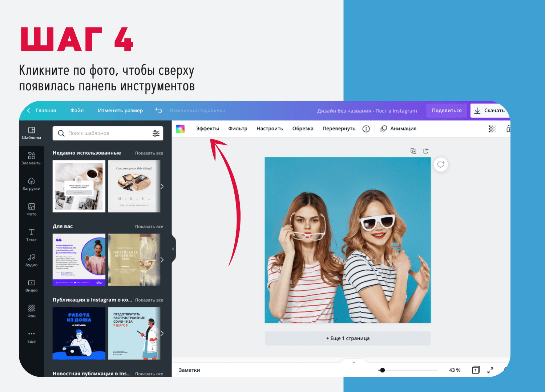Click the add comment bubble icon
Viewport: 545px width, 392px height.
point(441,164)
